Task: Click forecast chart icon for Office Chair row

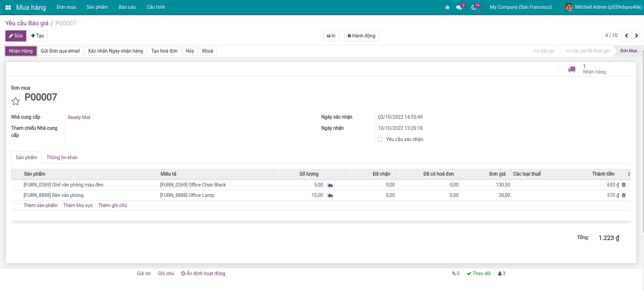Action: click(330, 185)
